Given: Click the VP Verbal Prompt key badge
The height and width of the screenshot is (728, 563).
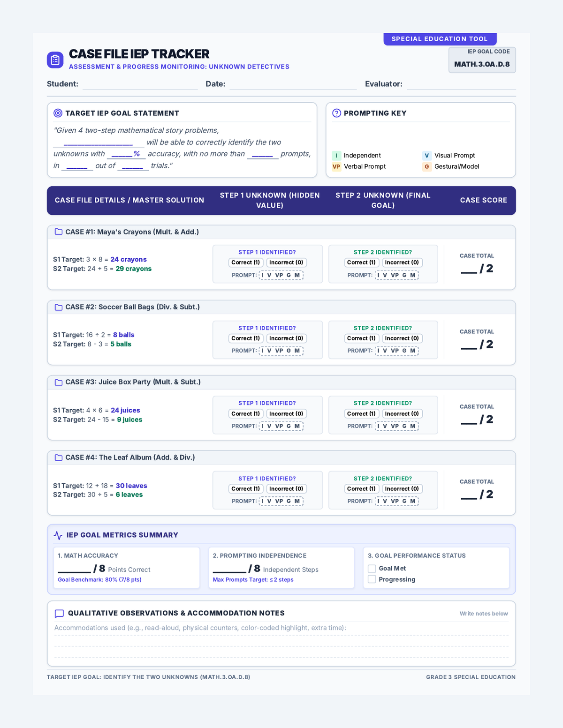Looking at the screenshot, I should coord(336,167).
